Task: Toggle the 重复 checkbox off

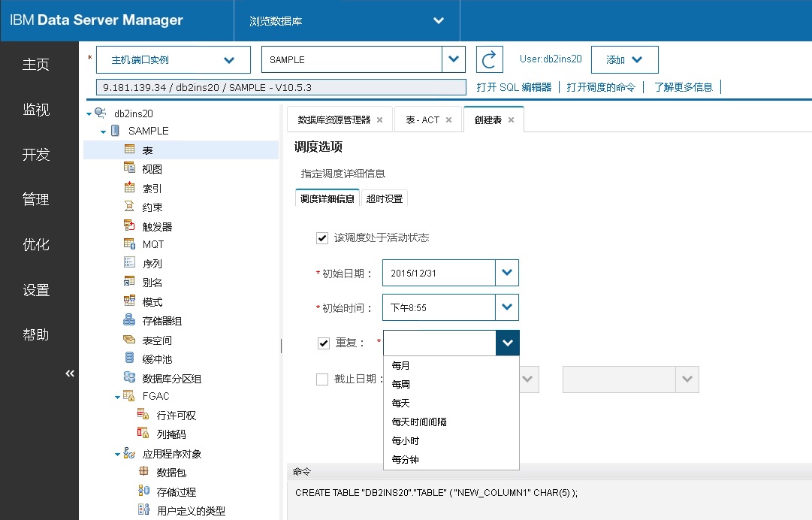Action: coord(321,342)
